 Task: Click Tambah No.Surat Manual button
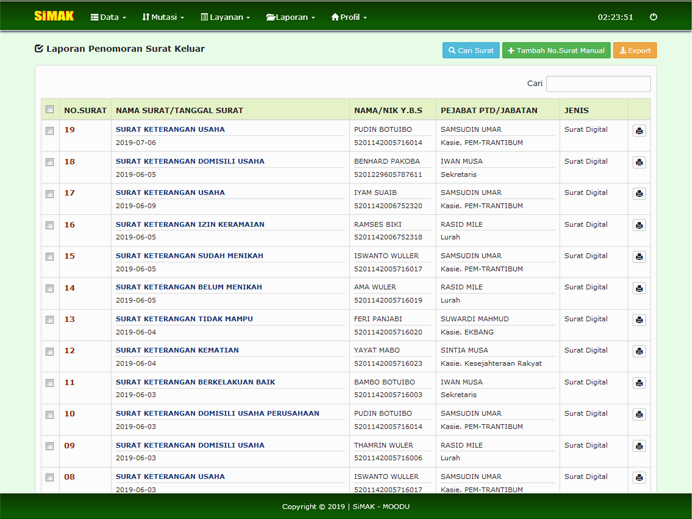click(x=555, y=50)
